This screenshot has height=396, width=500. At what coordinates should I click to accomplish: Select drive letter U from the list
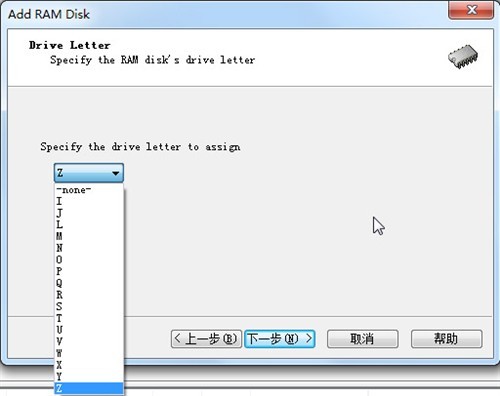[89, 330]
